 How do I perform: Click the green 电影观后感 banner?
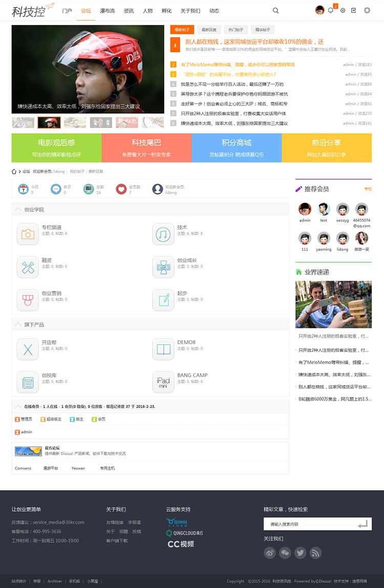(56, 148)
